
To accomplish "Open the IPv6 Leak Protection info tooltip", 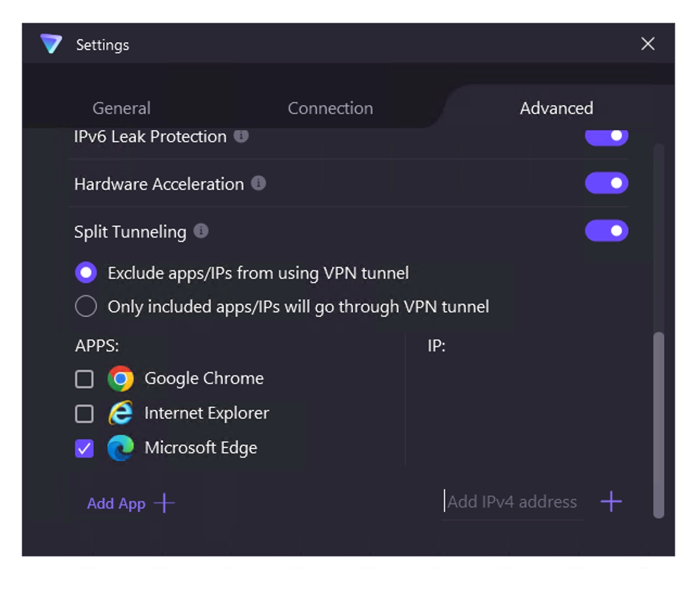I will [242, 136].
